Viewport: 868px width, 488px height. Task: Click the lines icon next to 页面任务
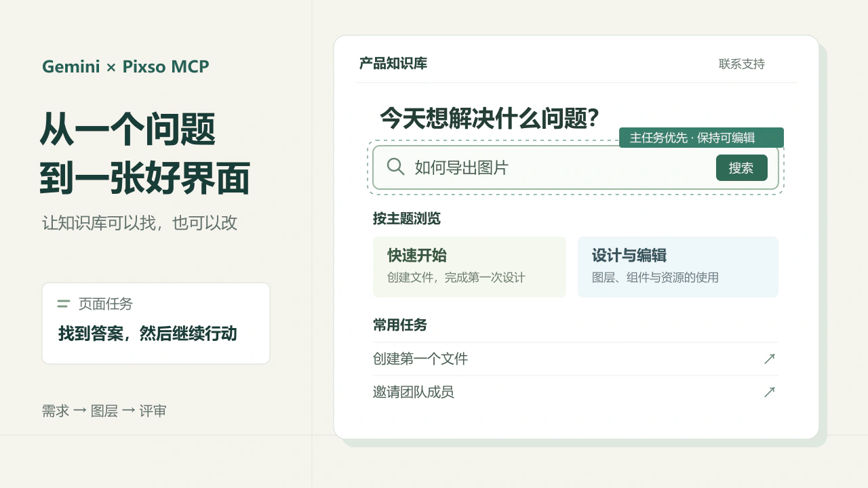pos(64,304)
